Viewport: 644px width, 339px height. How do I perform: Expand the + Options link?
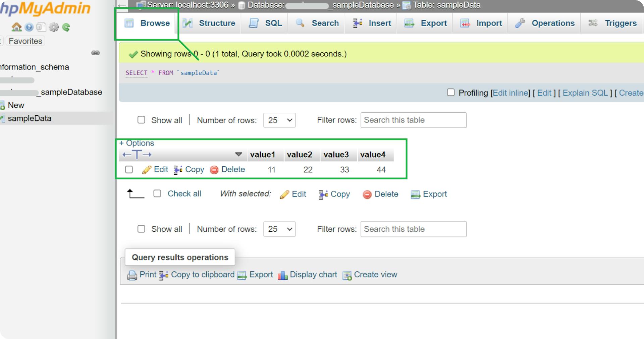[137, 143]
